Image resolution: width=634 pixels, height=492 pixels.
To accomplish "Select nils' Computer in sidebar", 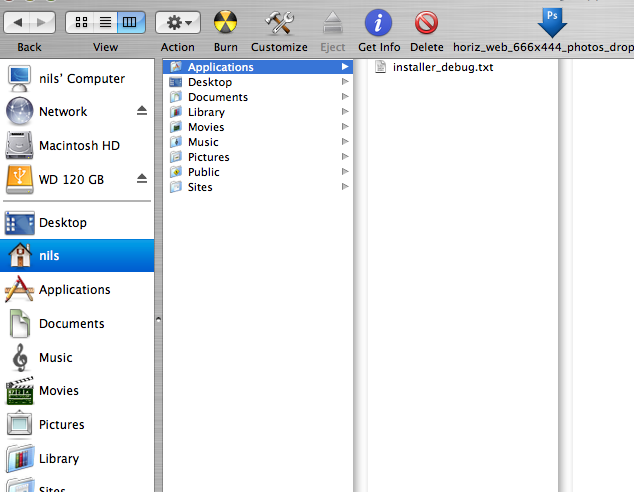I will [x=77, y=78].
